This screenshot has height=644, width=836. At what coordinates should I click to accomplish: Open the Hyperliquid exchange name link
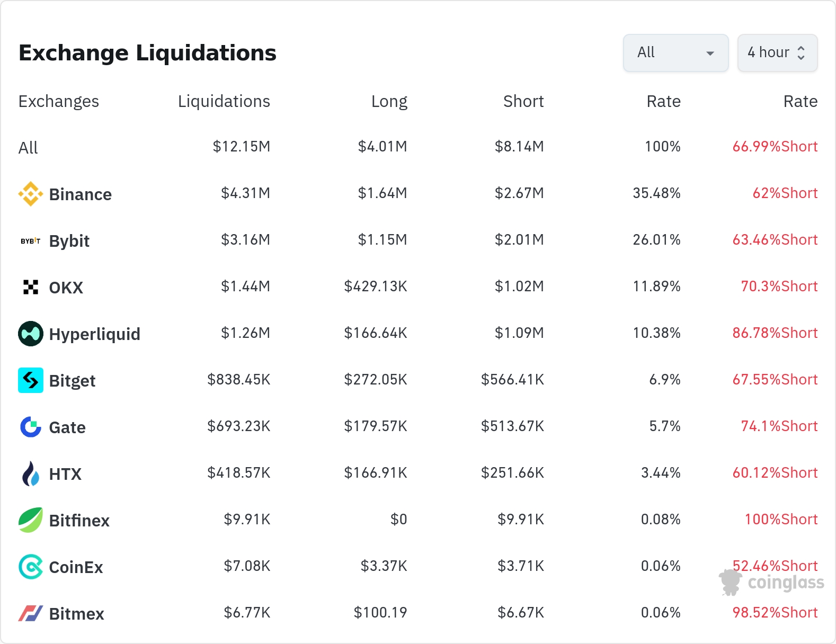(94, 334)
